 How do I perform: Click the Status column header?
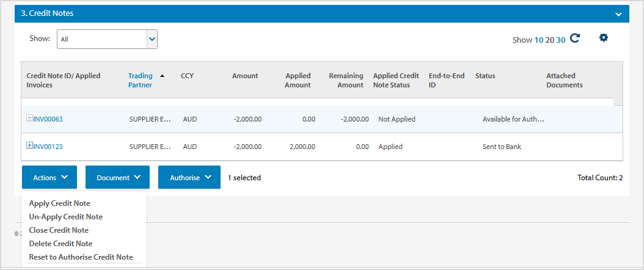(x=485, y=76)
